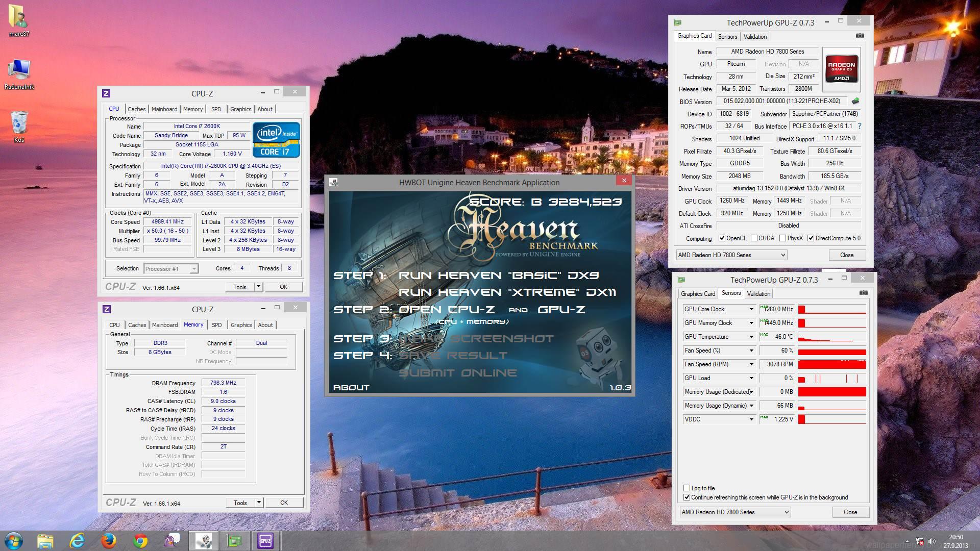The image size is (980, 551).
Task: Toggle the OpenCL checkbox in GPU-Z
Action: click(x=722, y=238)
